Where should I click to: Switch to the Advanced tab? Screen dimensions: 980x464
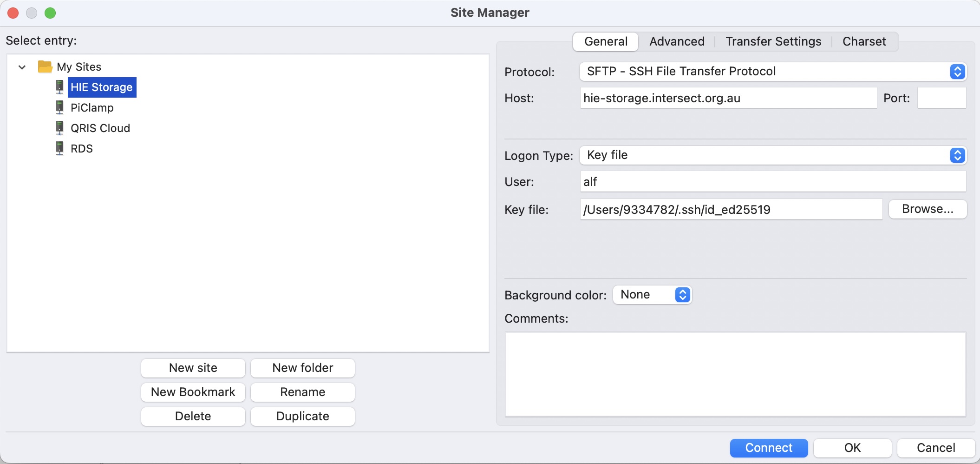coord(677,41)
